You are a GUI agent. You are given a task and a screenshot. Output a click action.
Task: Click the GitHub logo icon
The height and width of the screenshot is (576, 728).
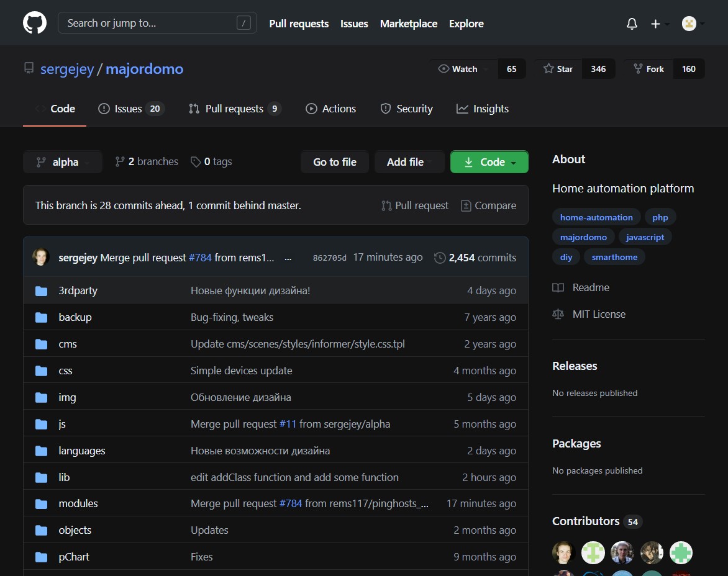(35, 23)
